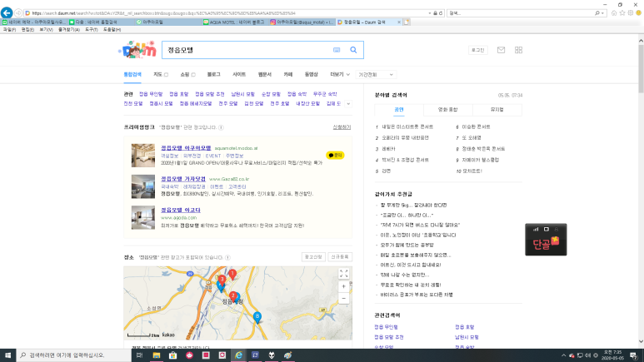
Task: Click the Windows taskbar search box
Action: tap(74, 355)
